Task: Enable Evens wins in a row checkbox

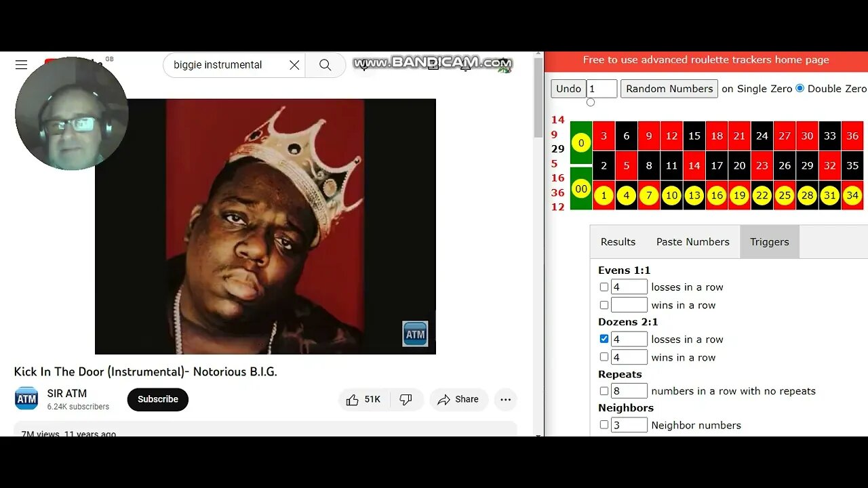Action: 604,306
